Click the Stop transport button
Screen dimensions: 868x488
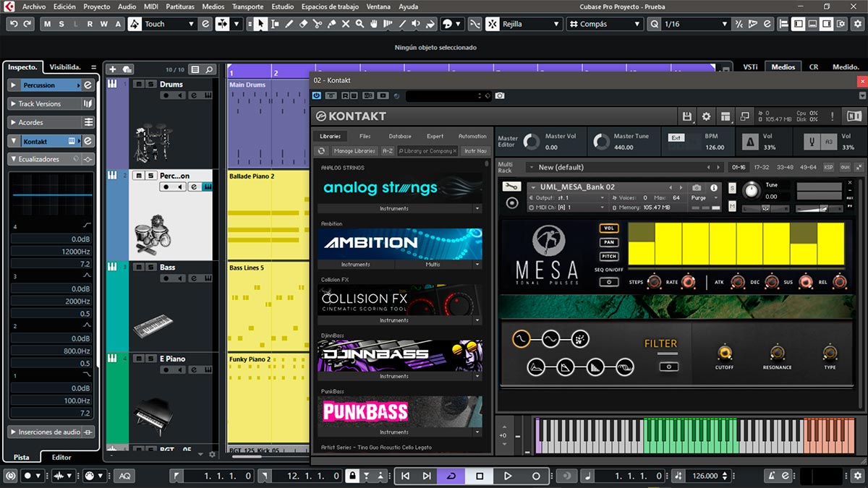479,476
